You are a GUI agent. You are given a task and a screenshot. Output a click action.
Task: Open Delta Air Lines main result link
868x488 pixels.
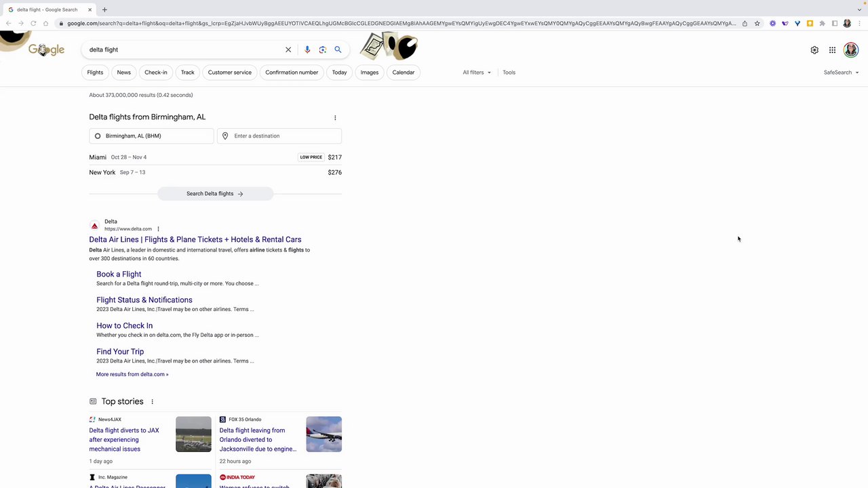point(195,239)
